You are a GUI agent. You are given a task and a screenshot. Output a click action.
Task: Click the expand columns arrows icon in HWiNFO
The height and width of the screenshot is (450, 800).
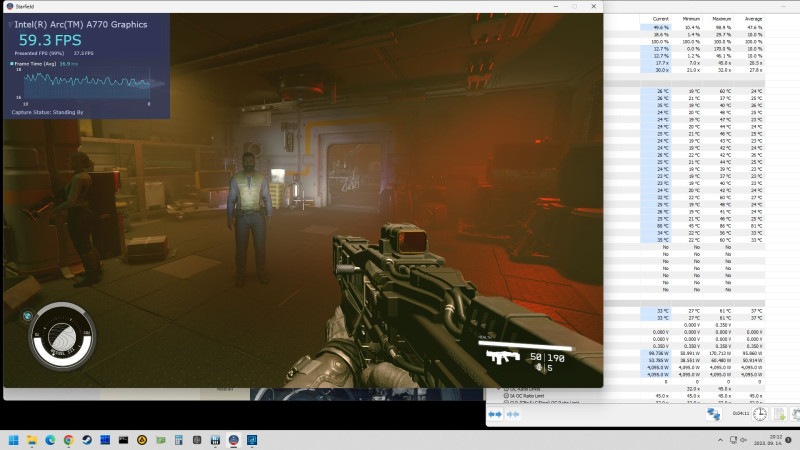[x=495, y=414]
